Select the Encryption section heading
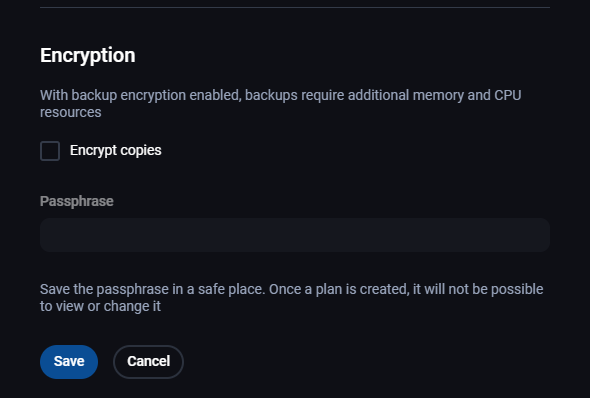 88,55
